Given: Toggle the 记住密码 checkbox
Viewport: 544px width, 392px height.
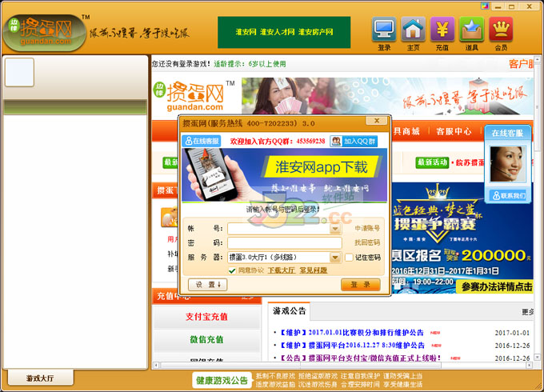Looking at the screenshot, I should coord(349,258).
